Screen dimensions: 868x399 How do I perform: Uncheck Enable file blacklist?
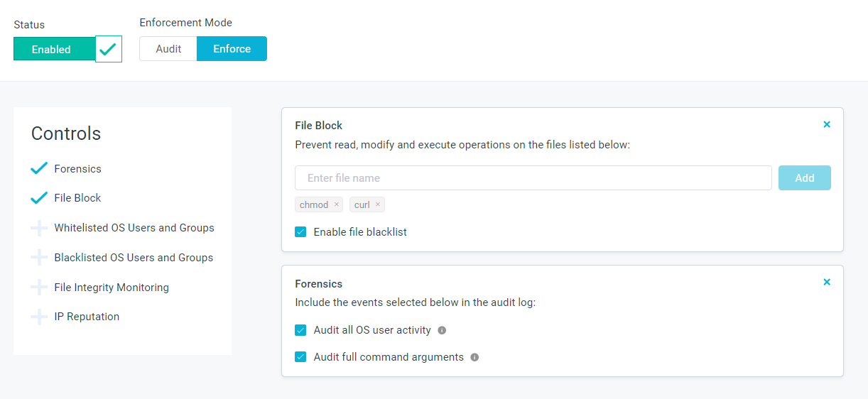tap(300, 232)
